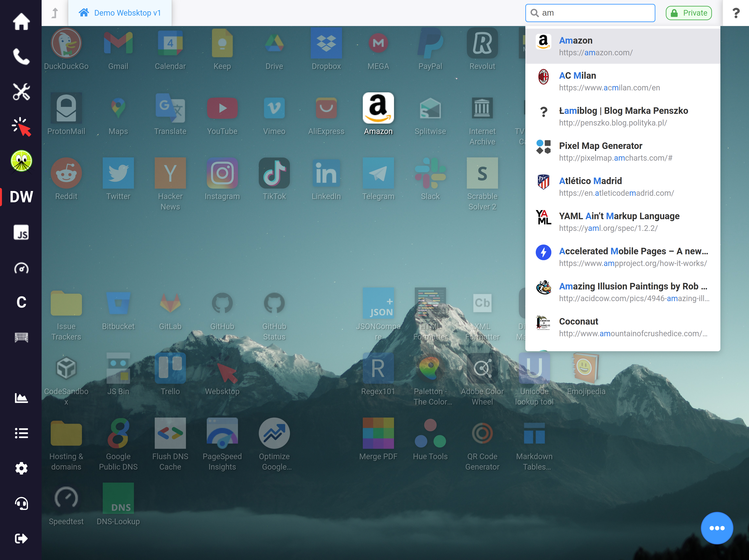This screenshot has height=560, width=749.
Task: Open the DuckDuckGo shortcut
Action: click(x=66, y=49)
